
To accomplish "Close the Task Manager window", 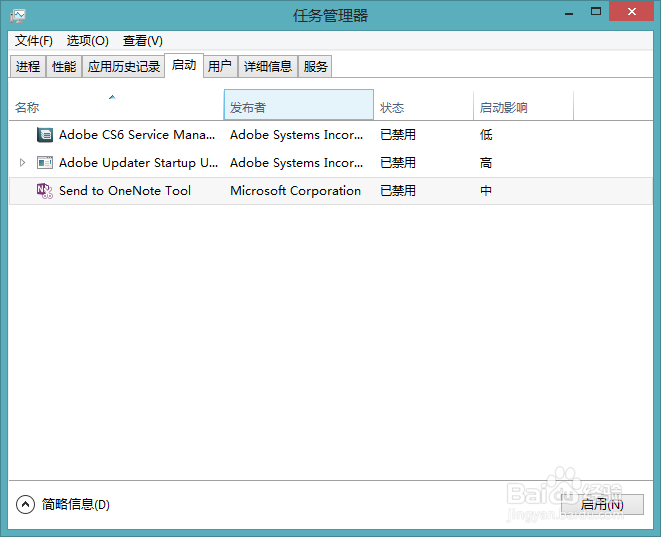I will pos(631,12).
